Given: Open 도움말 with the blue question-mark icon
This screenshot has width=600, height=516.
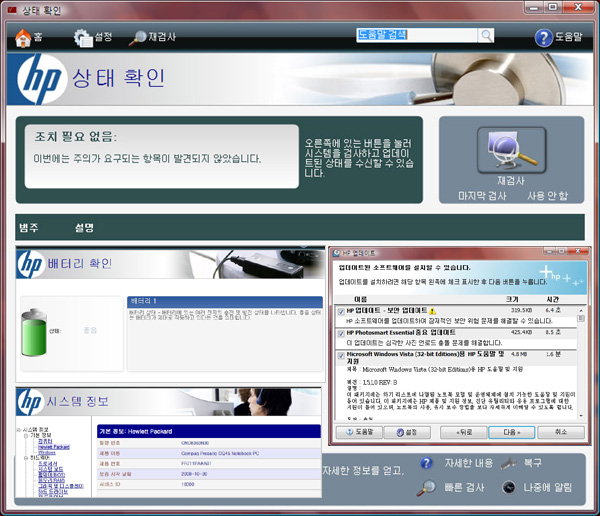Looking at the screenshot, I should (558, 38).
